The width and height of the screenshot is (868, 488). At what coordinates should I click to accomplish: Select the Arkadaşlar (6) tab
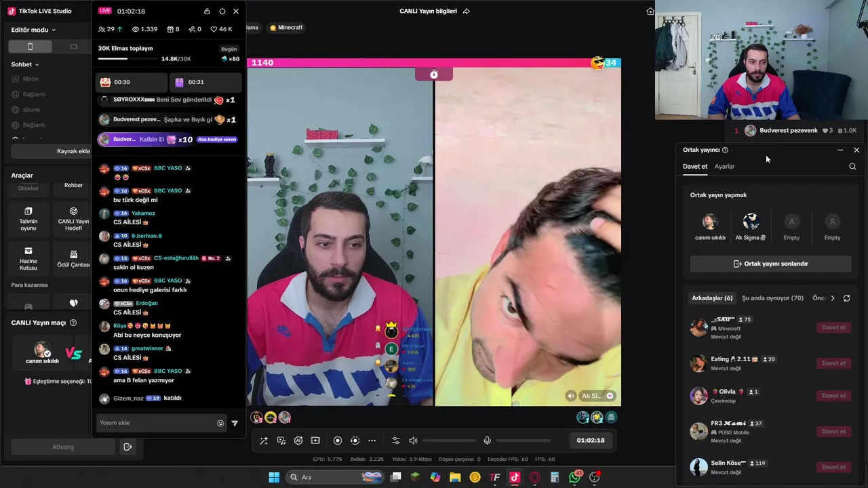coord(712,298)
